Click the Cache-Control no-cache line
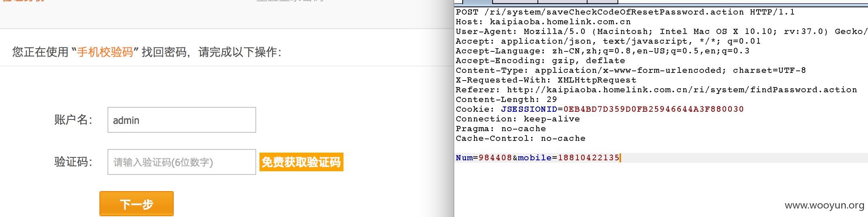This screenshot has height=217, width=868. point(520,138)
